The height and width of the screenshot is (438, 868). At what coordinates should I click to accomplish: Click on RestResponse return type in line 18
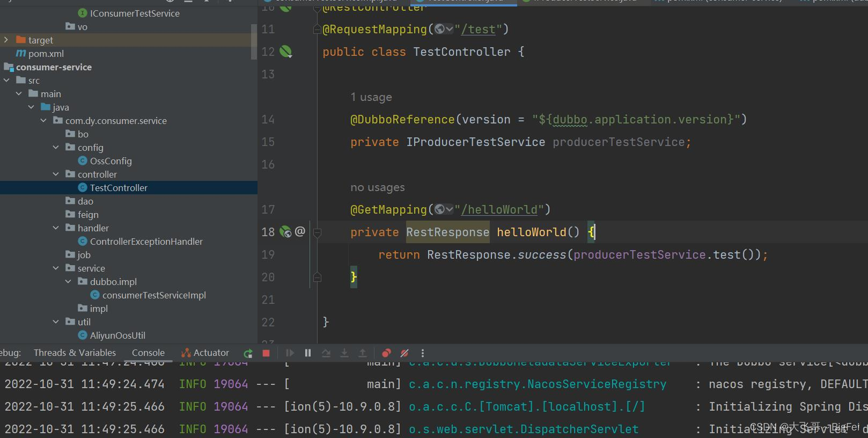point(447,232)
